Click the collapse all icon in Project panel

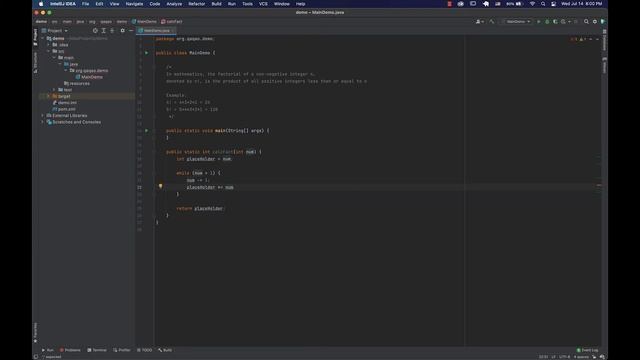point(112,31)
